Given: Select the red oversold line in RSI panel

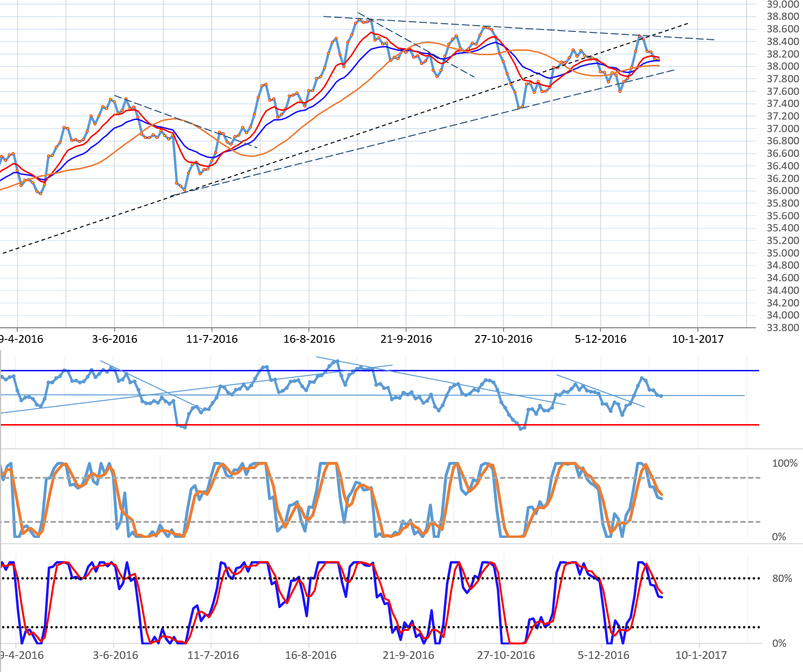Looking at the screenshot, I should [x=380, y=425].
